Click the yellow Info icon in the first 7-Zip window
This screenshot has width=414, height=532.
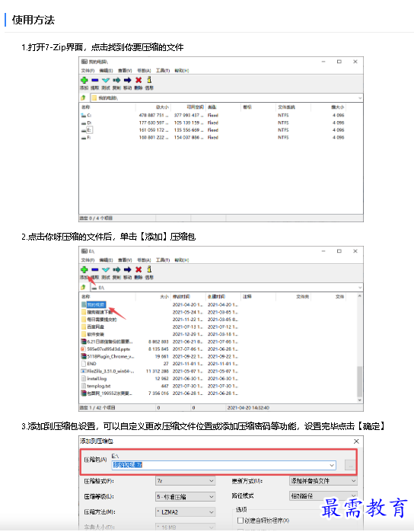(149, 80)
